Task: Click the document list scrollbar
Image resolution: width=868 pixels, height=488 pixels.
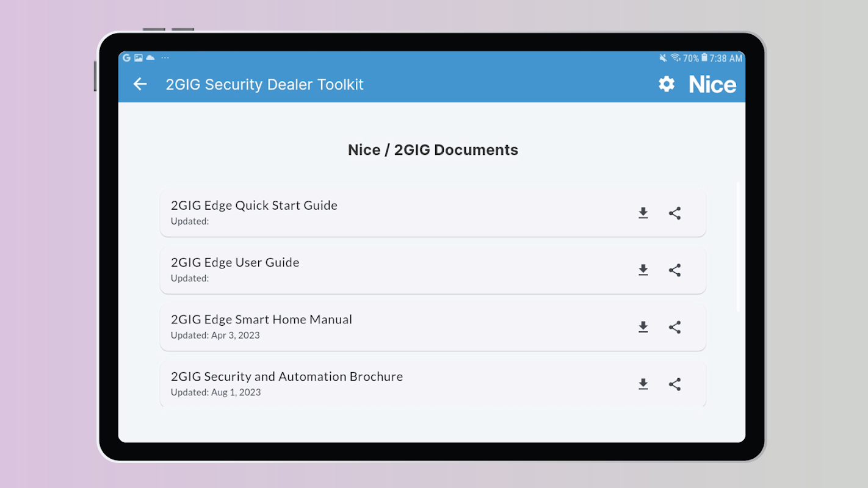Action: pos(738,246)
